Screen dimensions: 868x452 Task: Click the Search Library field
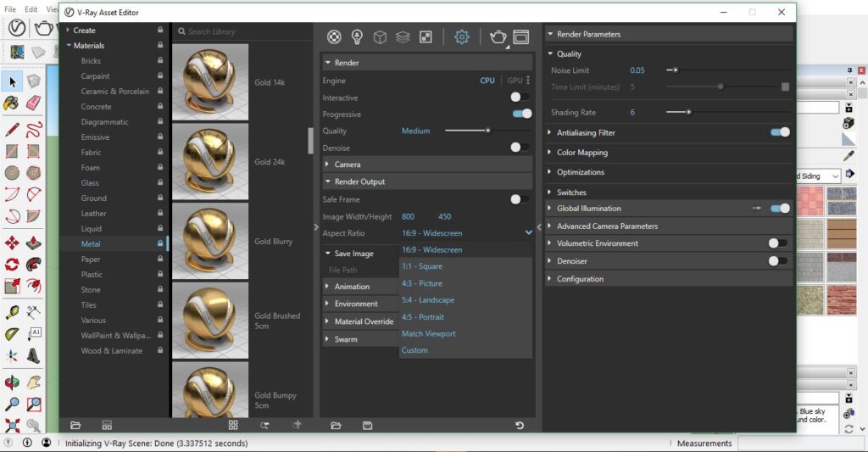click(242, 31)
